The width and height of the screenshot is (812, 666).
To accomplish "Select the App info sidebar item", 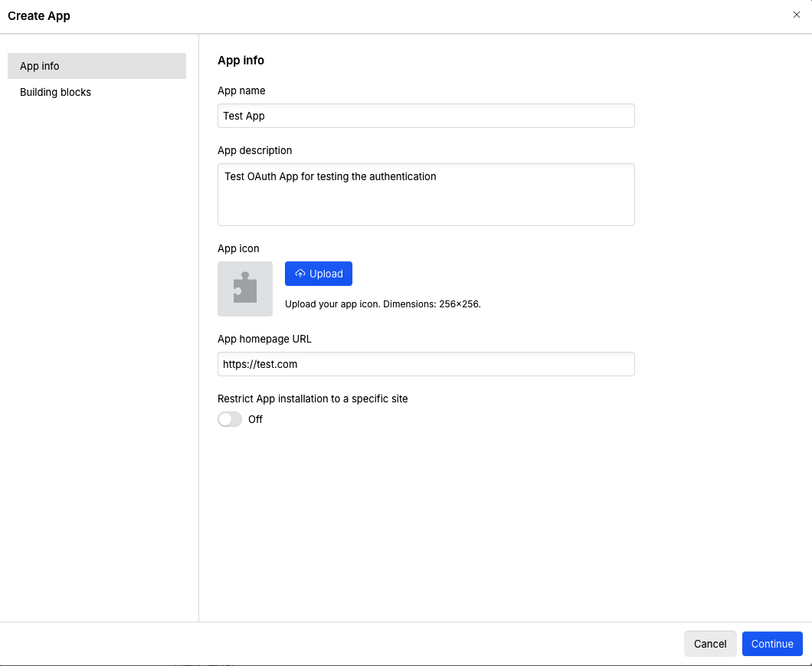I will coord(97,66).
